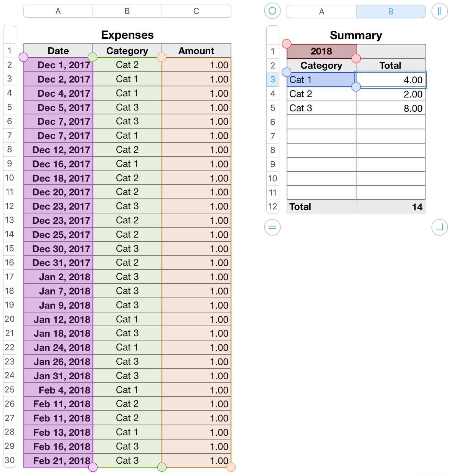
Task: Select column A header of the Expenses table
Action: pyautogui.click(x=58, y=11)
